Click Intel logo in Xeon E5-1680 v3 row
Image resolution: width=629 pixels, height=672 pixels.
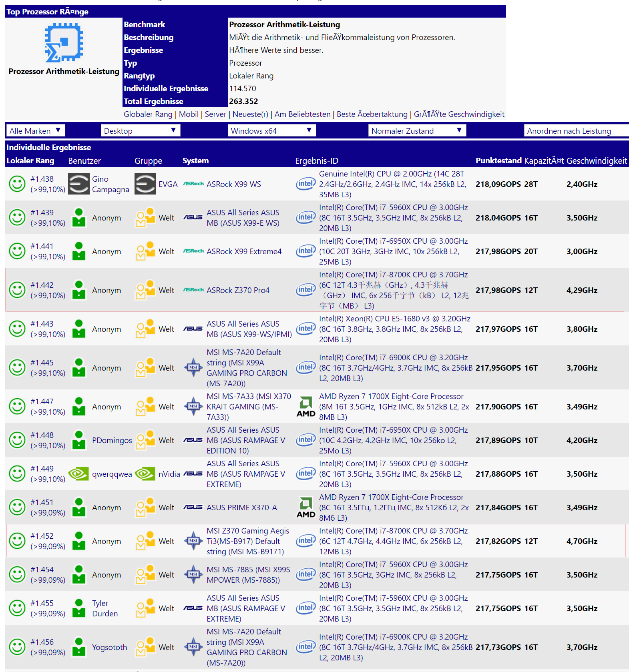click(306, 329)
